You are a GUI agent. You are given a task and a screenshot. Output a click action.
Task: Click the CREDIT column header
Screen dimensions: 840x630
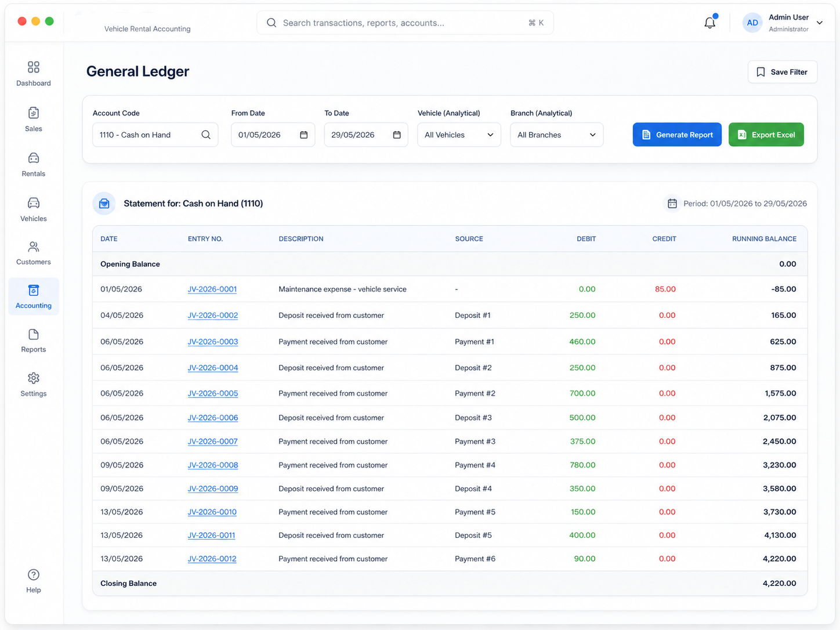664,239
